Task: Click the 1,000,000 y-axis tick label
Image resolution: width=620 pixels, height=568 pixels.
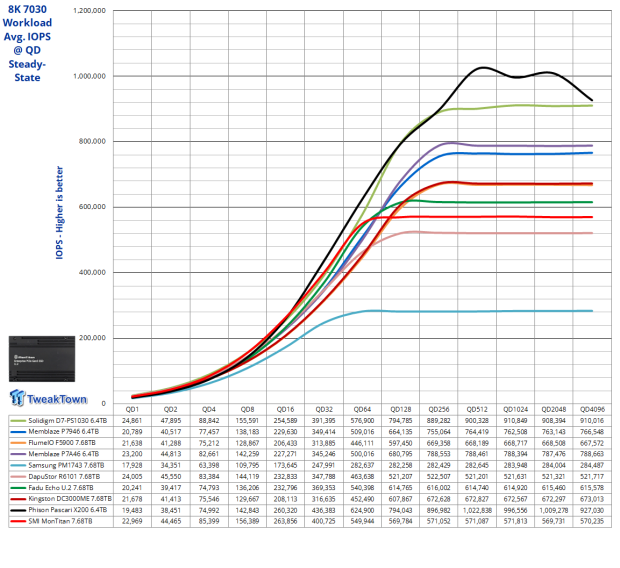Action: (90, 76)
